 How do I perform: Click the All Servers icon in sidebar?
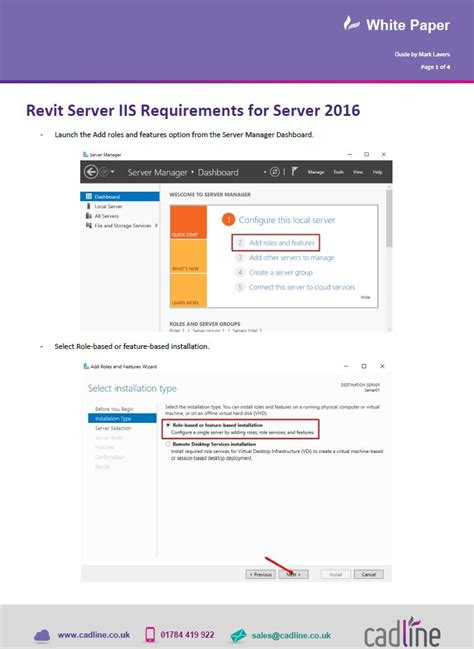(89, 216)
